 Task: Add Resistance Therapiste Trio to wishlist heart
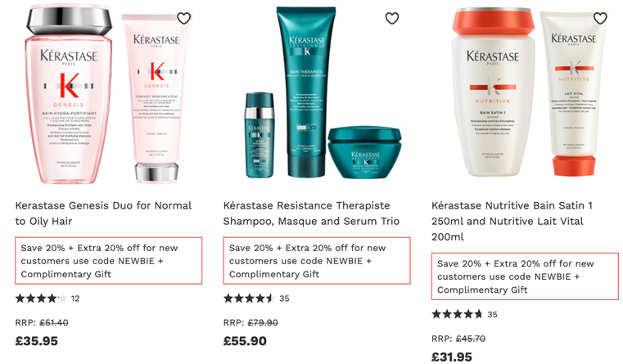(x=392, y=18)
